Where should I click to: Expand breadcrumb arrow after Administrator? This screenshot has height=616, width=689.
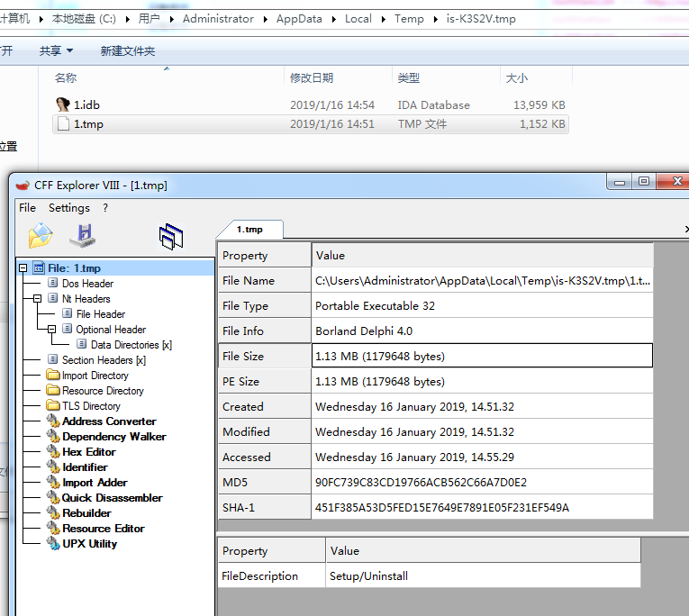pyautogui.click(x=266, y=19)
